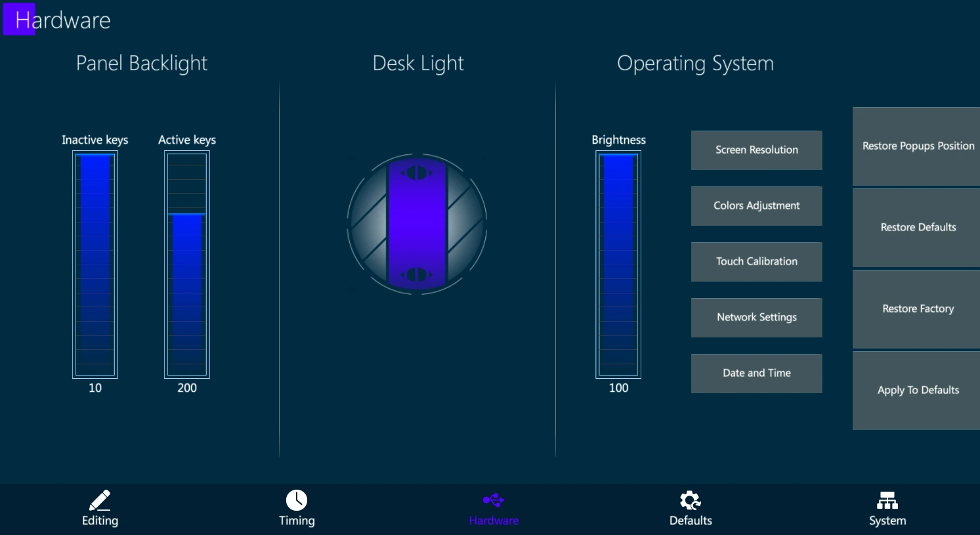Switch to the Timing tab label
The height and width of the screenshot is (535, 980).
(297, 521)
